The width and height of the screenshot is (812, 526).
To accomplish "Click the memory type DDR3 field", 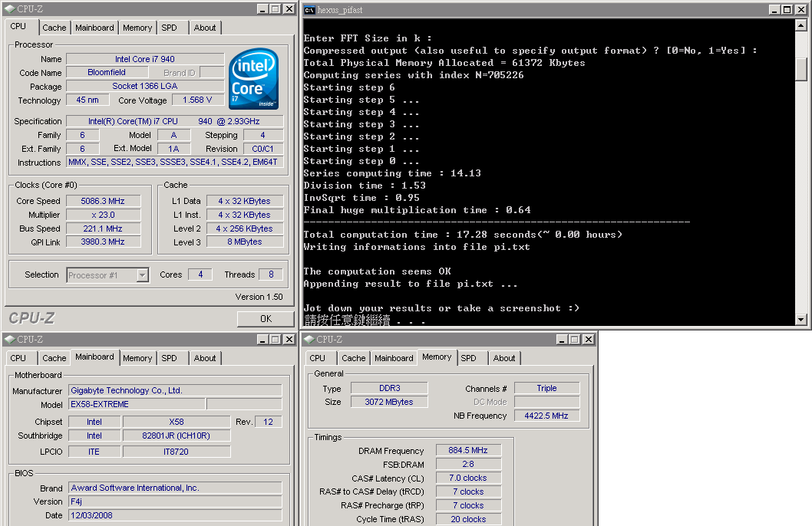I will (x=389, y=389).
